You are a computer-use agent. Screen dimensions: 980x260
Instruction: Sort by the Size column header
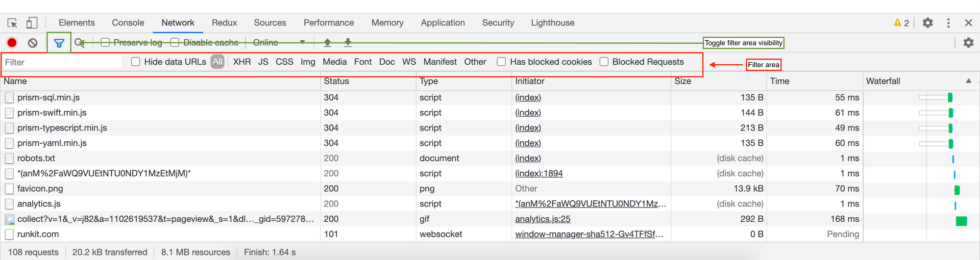click(x=719, y=81)
